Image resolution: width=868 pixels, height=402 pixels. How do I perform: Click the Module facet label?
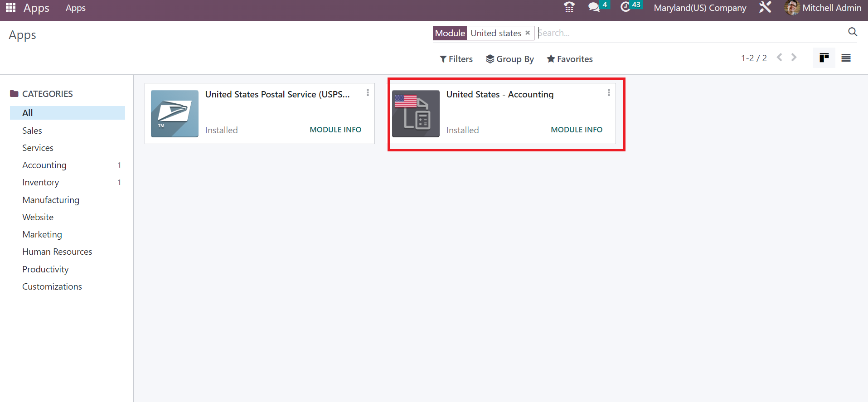pos(450,33)
